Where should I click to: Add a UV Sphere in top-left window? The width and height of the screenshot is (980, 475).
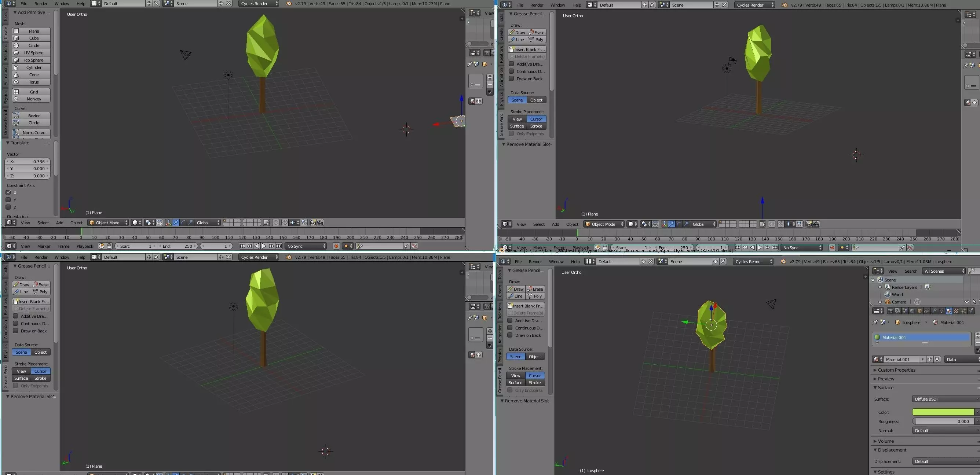point(31,53)
